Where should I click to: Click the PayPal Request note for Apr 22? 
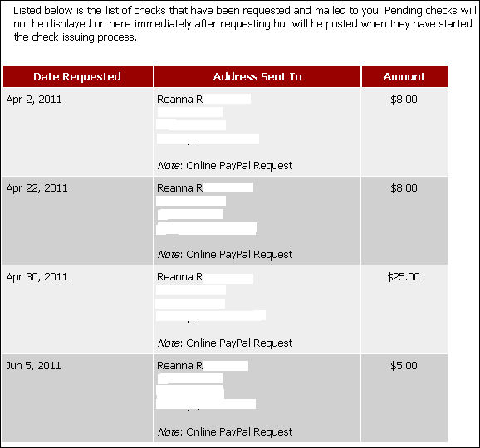225,255
